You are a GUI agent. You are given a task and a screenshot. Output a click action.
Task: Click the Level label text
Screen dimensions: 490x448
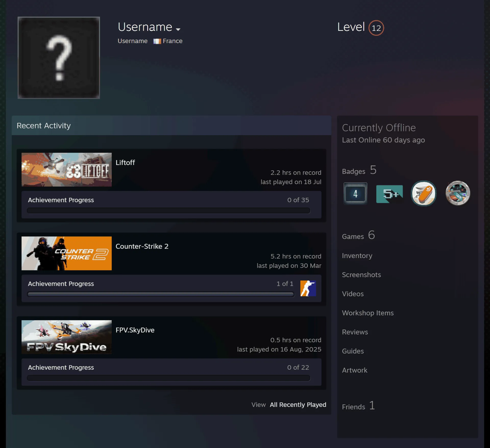(x=351, y=27)
